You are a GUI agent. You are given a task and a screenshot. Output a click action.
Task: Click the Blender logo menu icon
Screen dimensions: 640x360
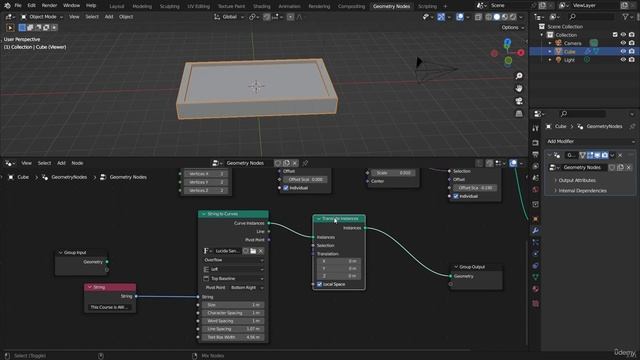7,6
